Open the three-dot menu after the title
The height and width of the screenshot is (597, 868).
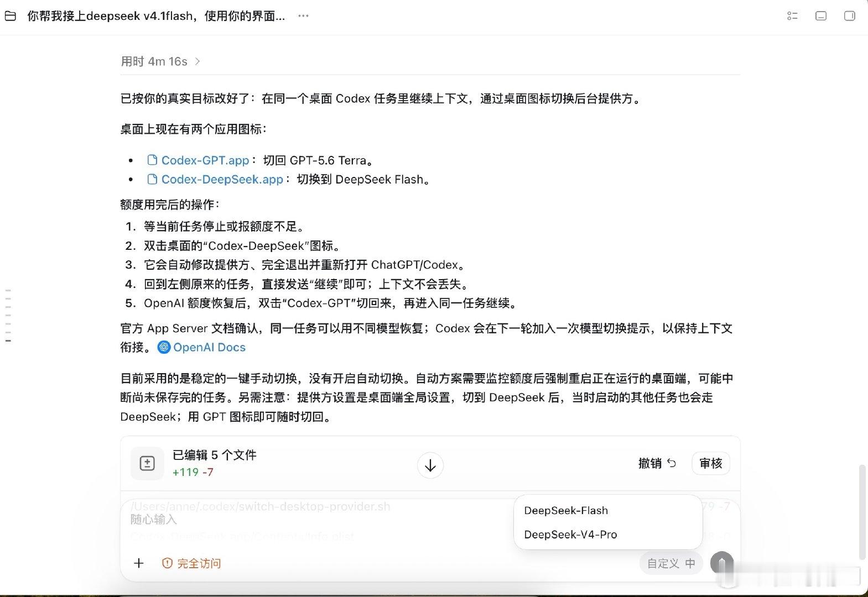(303, 16)
